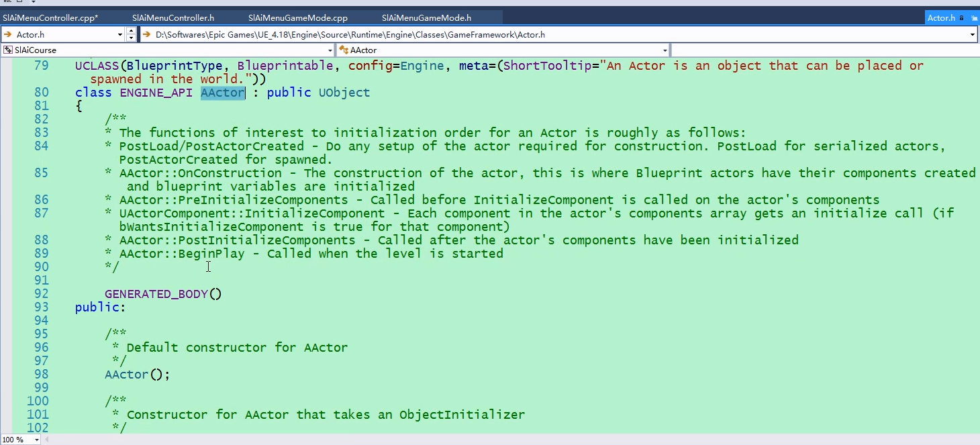Click 'AActor::OnConstruction' in comment line 85
This screenshot has width=980, height=445.
coord(204,173)
